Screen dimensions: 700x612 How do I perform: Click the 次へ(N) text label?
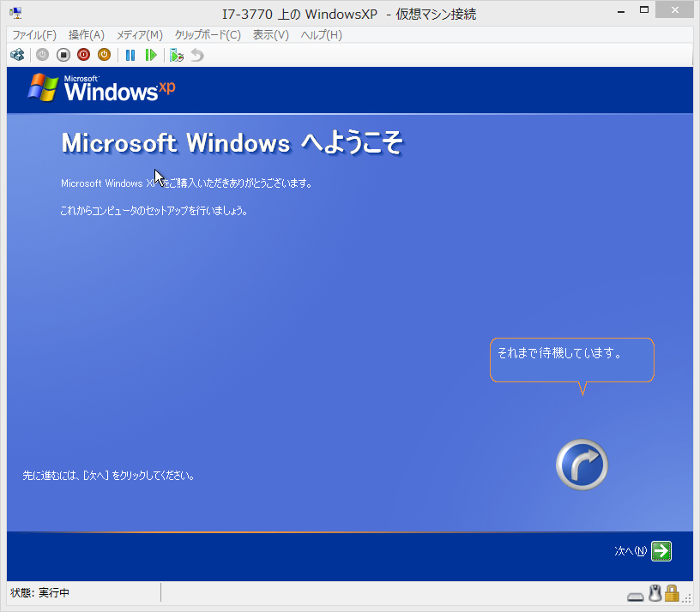(x=631, y=551)
